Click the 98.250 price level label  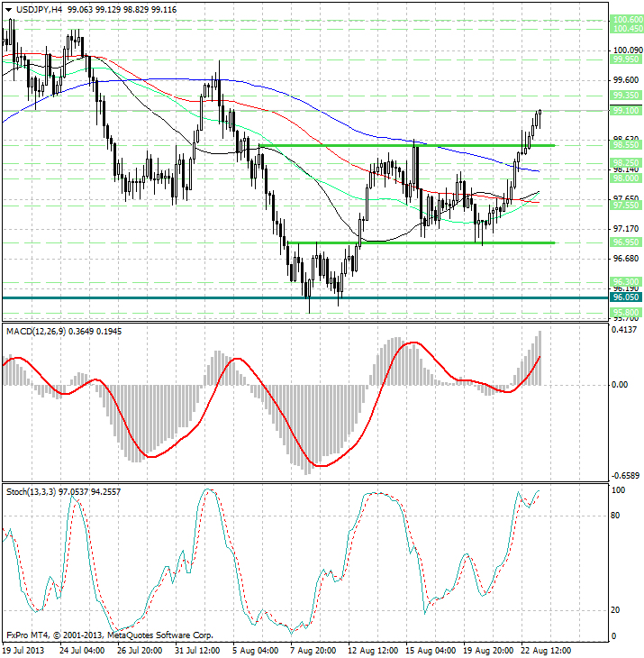tap(626, 162)
